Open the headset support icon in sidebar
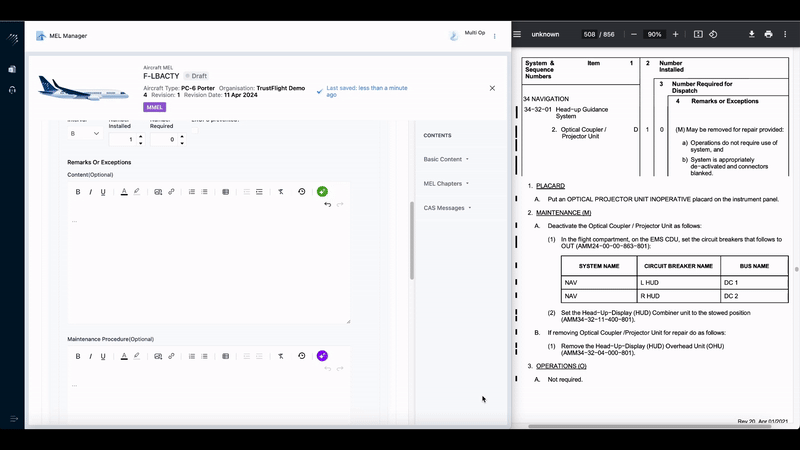 click(x=12, y=90)
